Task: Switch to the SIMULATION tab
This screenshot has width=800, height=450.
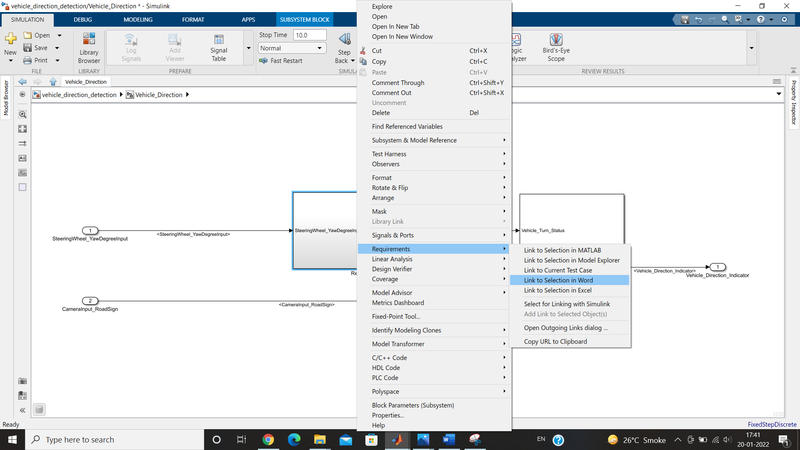Action: pyautogui.click(x=28, y=19)
